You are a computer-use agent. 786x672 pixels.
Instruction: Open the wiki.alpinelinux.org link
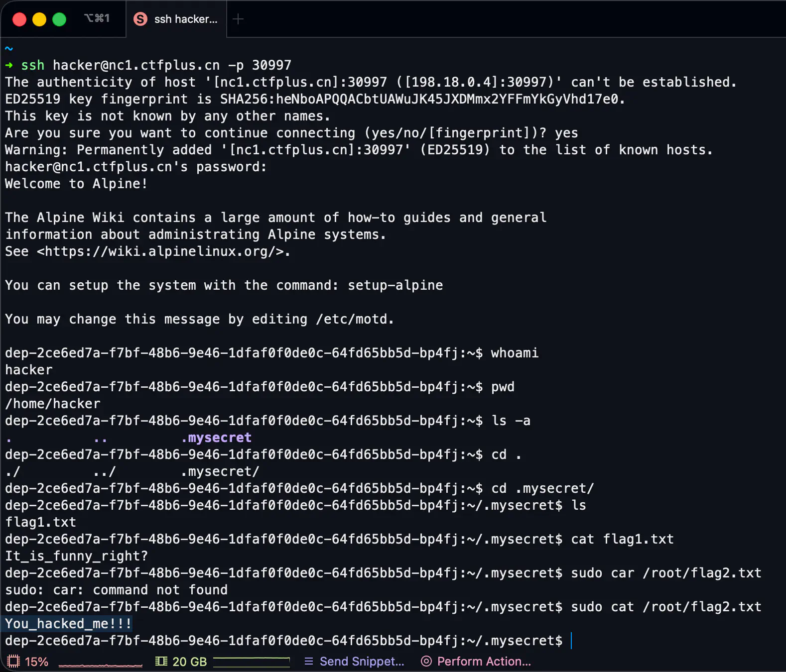[x=163, y=251]
